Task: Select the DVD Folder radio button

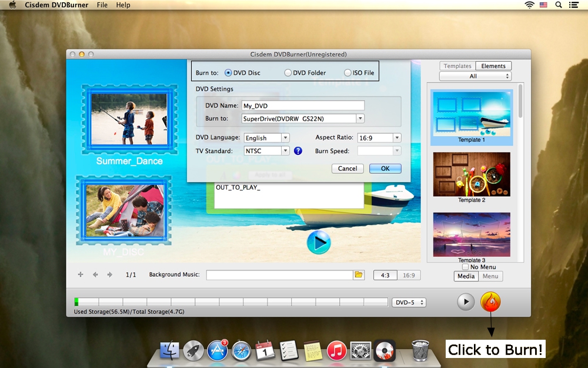Action: [x=288, y=73]
